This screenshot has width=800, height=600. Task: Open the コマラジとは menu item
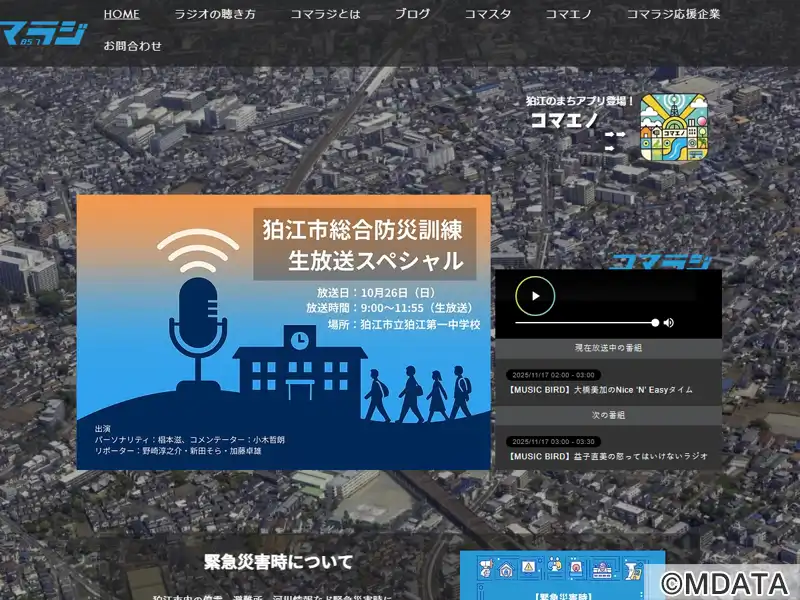(325, 14)
